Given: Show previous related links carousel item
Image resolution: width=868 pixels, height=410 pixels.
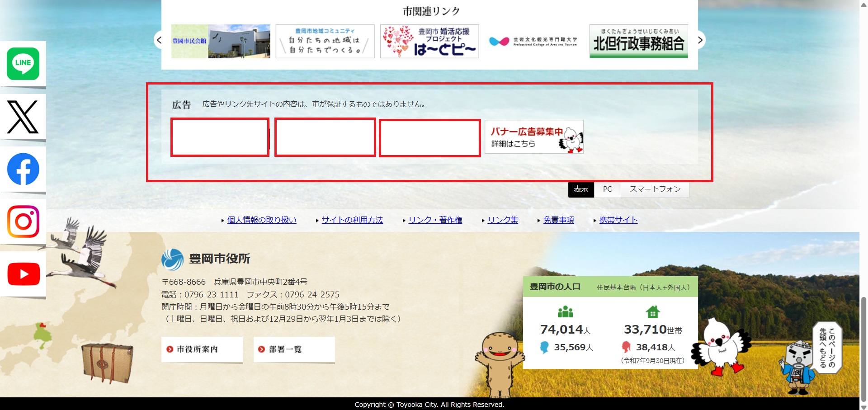Looking at the screenshot, I should (x=159, y=40).
